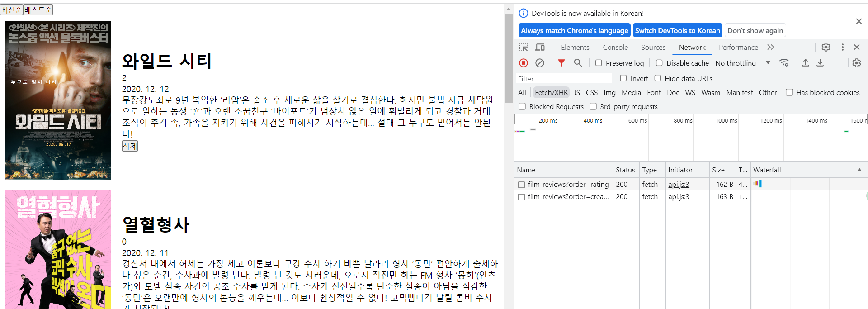Dismiss the DevTools language infobar
This screenshot has height=309, width=868.
(x=859, y=21)
